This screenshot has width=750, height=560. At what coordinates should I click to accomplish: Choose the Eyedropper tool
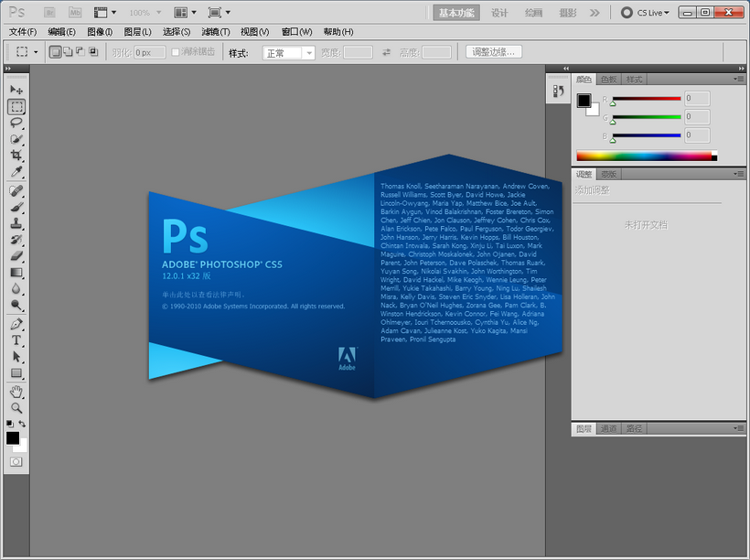(x=16, y=173)
